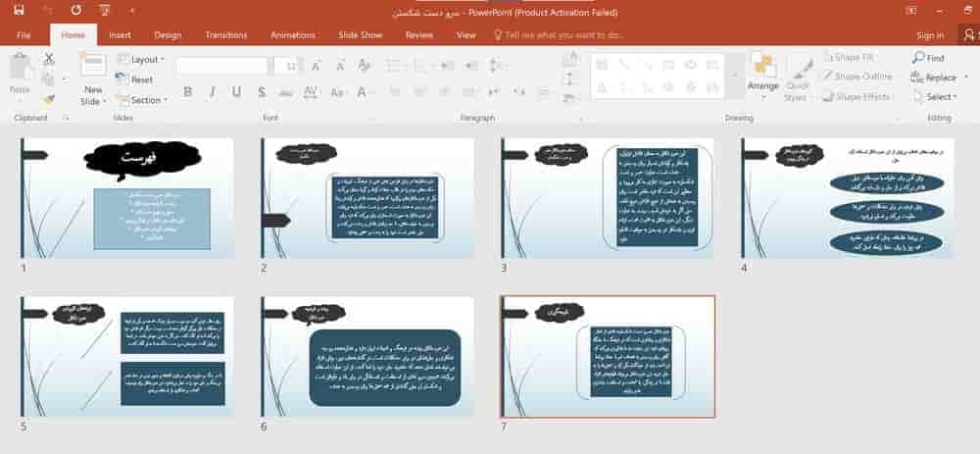Click the font name combo box
Image resolution: width=980 pixels, height=454 pixels.
[223, 66]
